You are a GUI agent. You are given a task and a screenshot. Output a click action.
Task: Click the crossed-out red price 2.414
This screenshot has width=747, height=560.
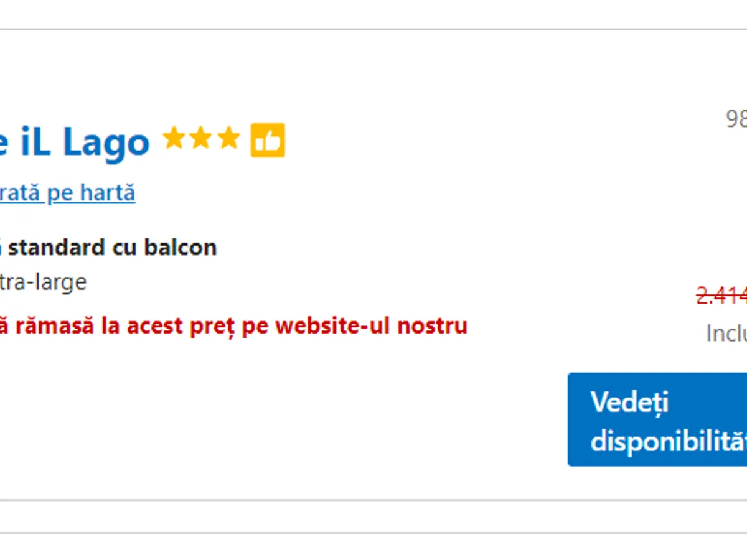tap(722, 296)
